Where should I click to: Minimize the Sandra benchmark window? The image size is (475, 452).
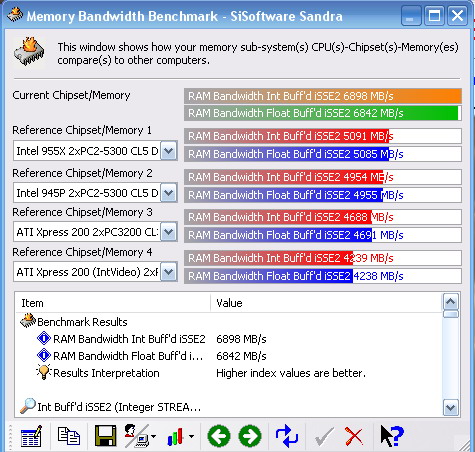tap(411, 16)
